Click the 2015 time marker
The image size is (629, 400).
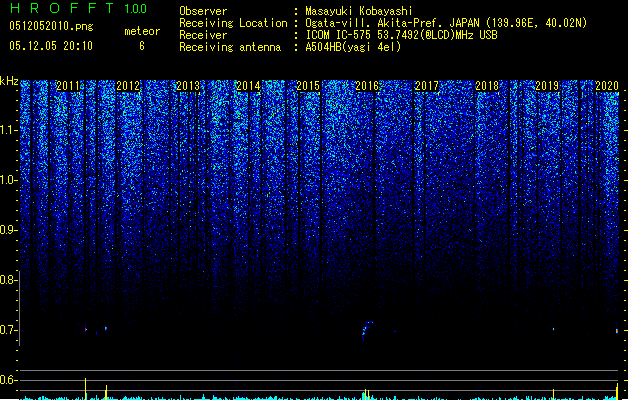[308, 86]
